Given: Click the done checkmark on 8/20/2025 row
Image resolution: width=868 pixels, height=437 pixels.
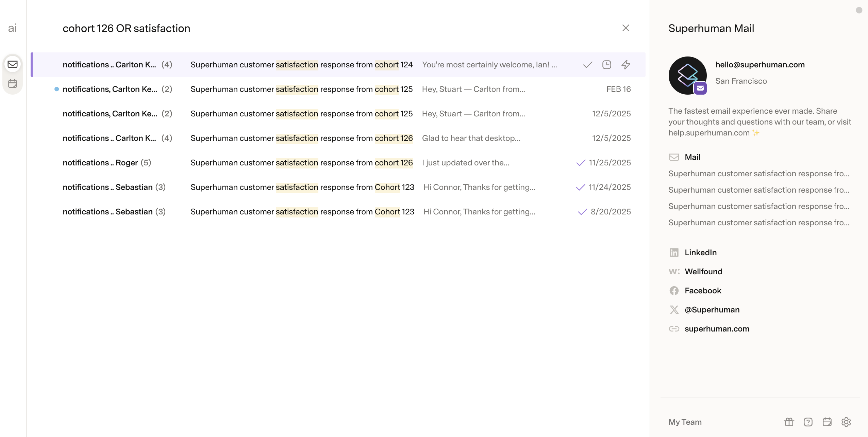Looking at the screenshot, I should 583,212.
